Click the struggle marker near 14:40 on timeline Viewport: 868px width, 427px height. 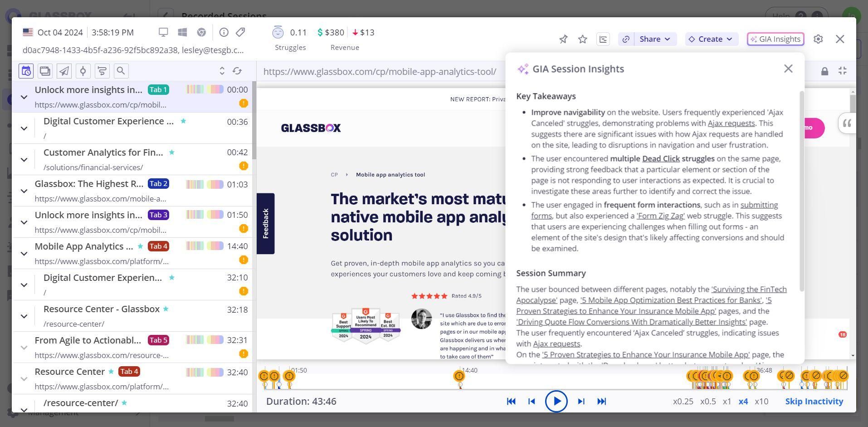click(x=459, y=376)
